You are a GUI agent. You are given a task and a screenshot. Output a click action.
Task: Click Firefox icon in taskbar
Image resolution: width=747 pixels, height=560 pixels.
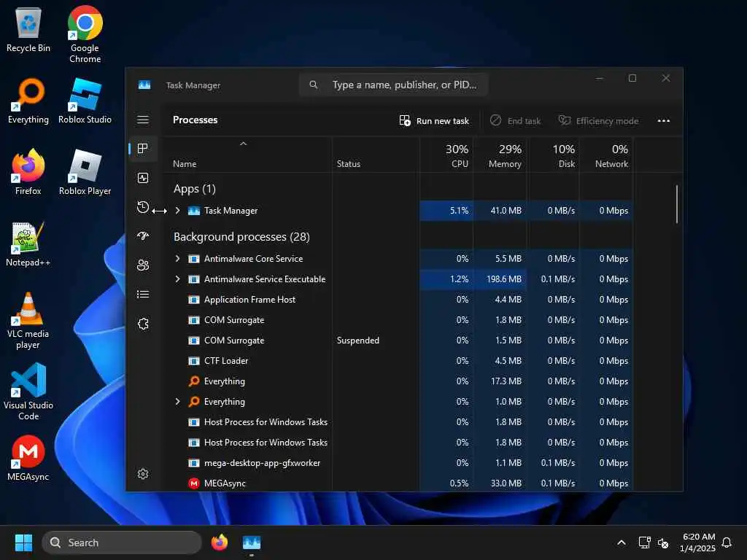pos(219,542)
